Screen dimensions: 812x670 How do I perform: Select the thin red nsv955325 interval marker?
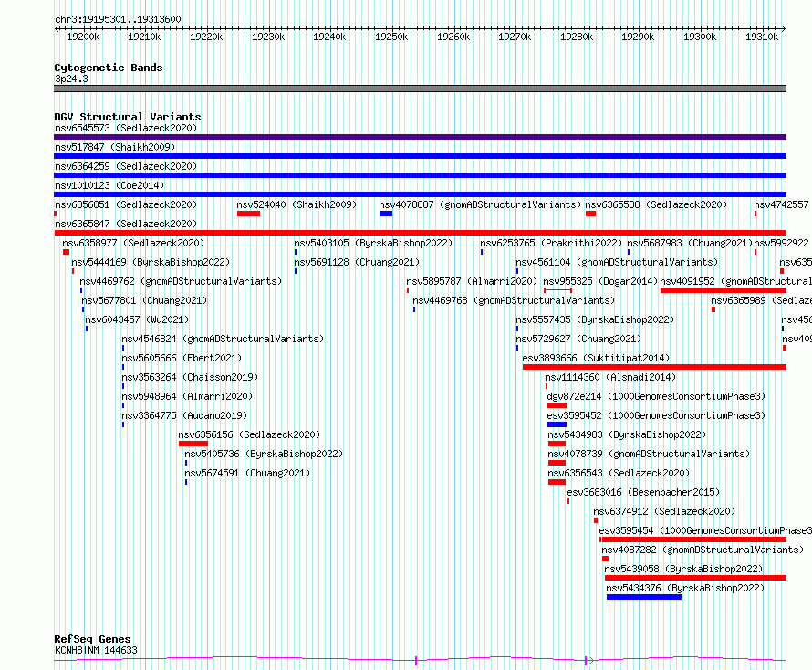(x=557, y=290)
